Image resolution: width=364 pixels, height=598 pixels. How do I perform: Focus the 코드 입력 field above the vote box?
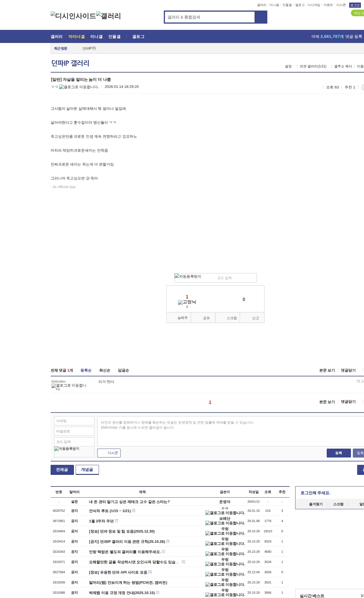(x=236, y=278)
